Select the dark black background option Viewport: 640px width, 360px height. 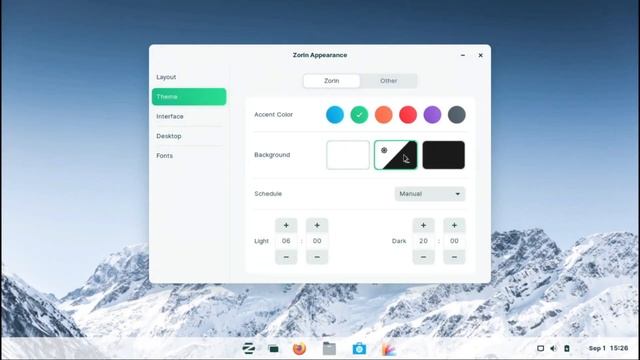click(443, 155)
